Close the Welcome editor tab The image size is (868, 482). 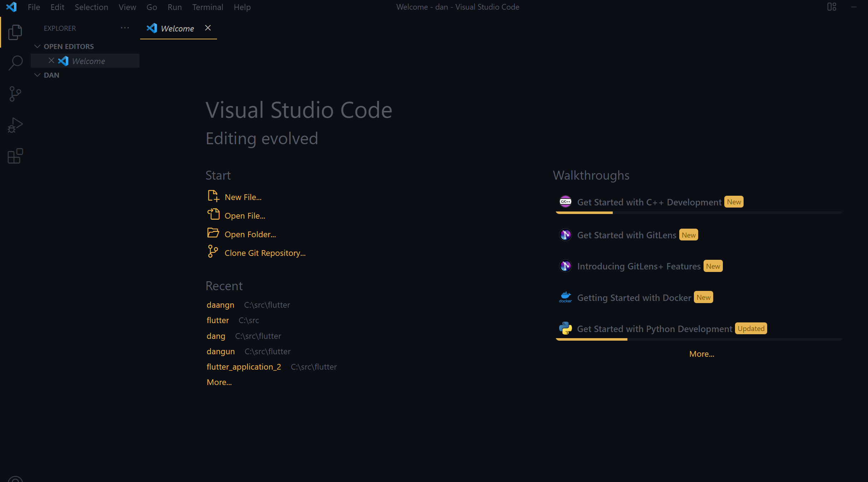pos(208,28)
